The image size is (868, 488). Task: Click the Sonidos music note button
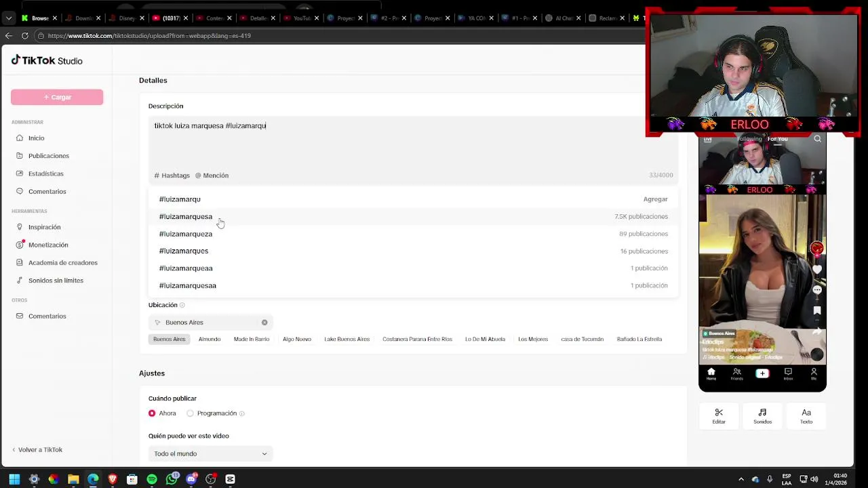(762, 416)
